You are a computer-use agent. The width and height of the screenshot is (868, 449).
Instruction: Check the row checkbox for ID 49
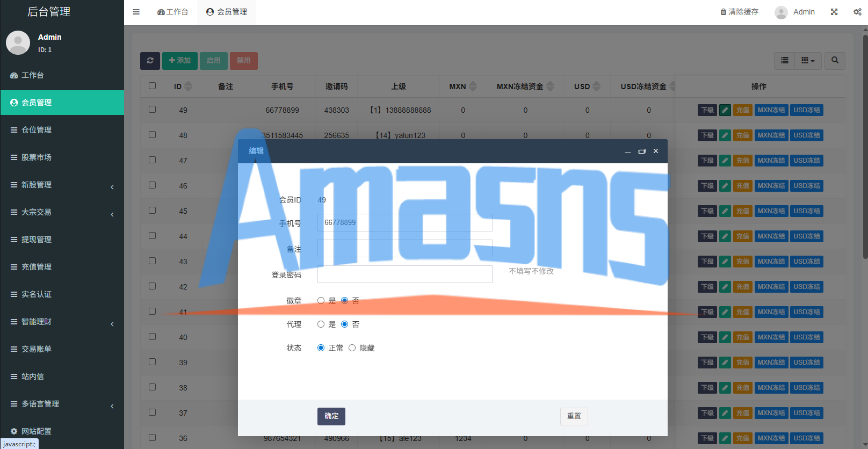[152, 110]
